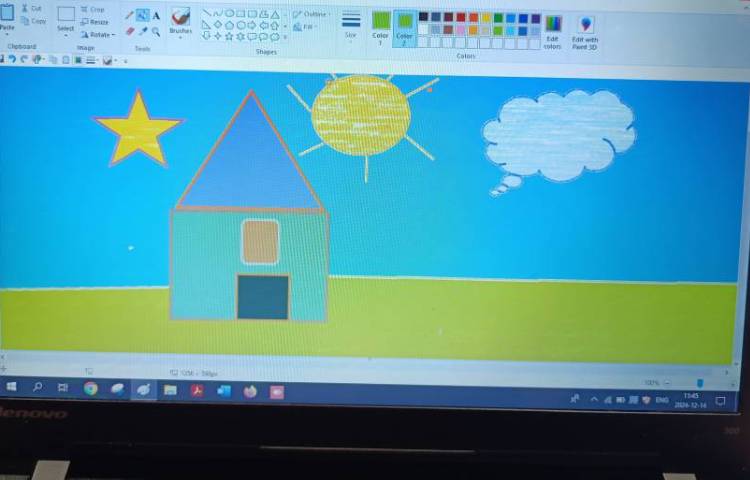Click the zoom slider in the status bar

(699, 382)
